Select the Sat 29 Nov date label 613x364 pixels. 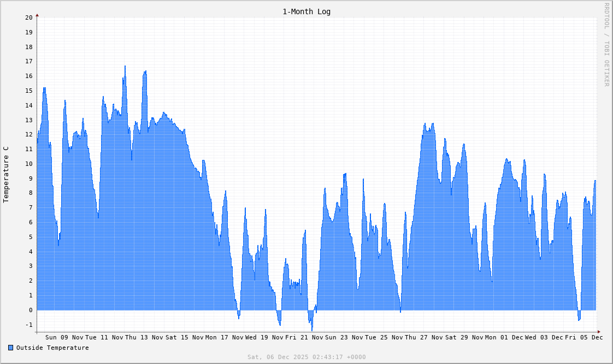[x=464, y=337]
